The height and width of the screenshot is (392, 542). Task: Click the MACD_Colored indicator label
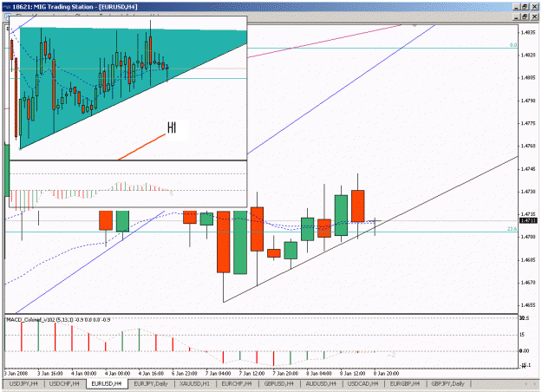(x=58, y=320)
